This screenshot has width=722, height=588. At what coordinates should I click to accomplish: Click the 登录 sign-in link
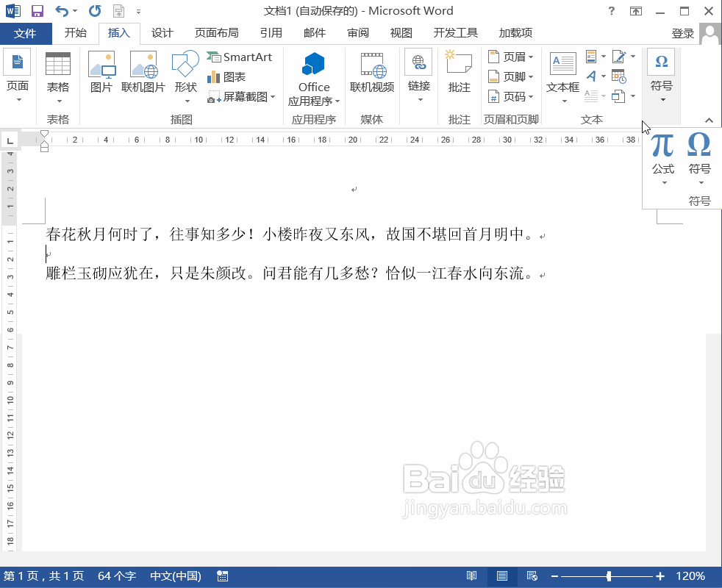pos(683,32)
